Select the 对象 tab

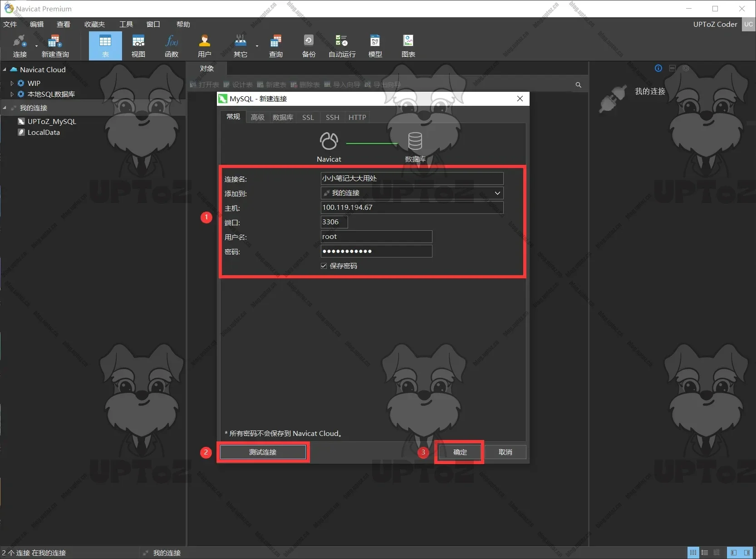[207, 69]
